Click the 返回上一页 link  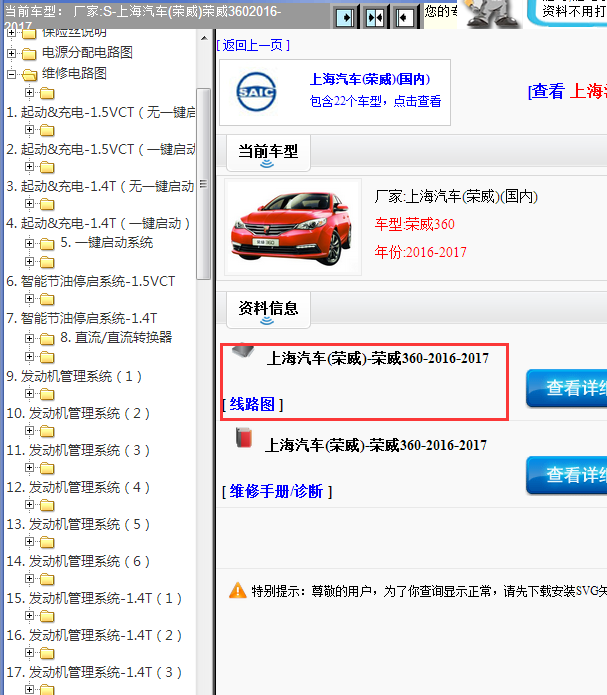point(253,45)
